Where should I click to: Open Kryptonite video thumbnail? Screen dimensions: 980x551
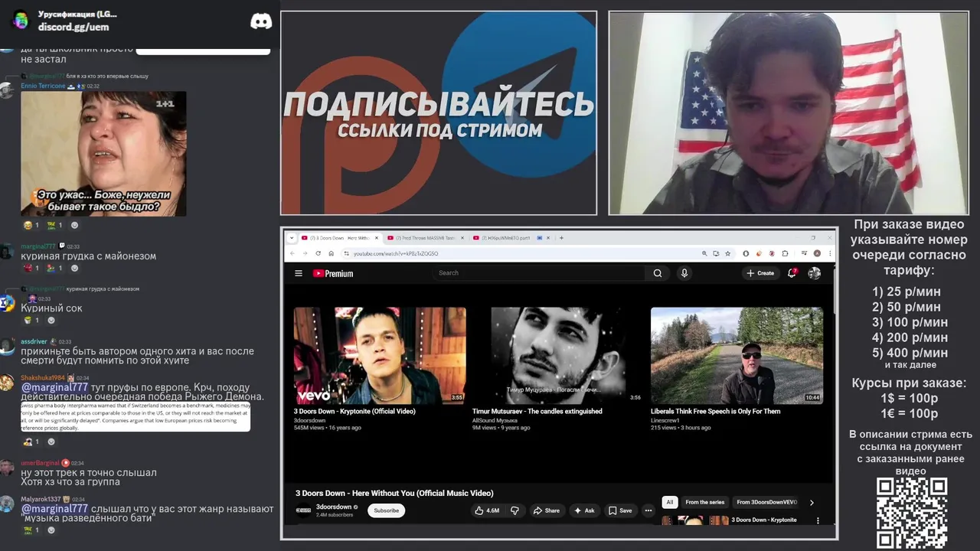[x=380, y=356]
